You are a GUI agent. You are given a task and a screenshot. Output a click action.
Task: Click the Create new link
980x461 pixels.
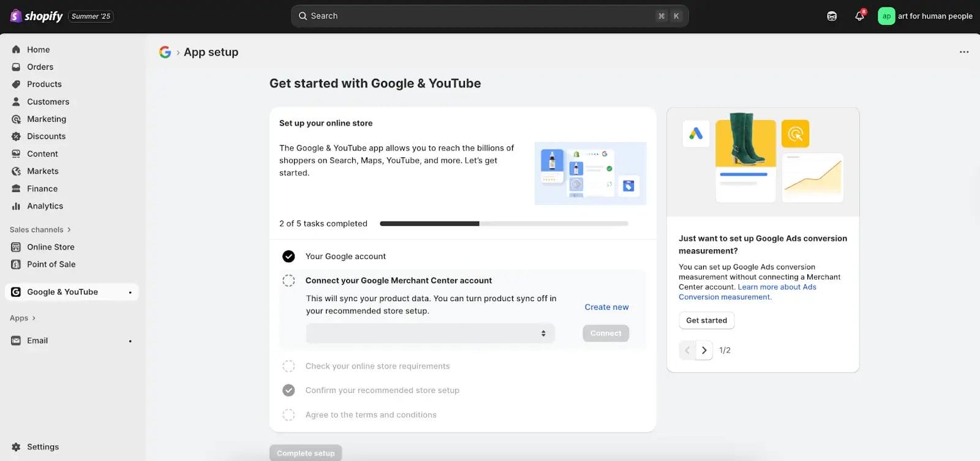tap(606, 307)
